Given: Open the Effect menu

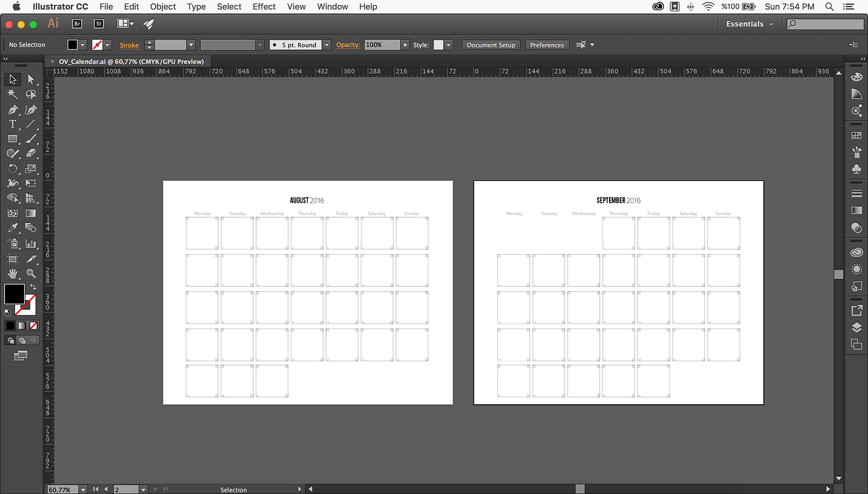Looking at the screenshot, I should (x=264, y=7).
